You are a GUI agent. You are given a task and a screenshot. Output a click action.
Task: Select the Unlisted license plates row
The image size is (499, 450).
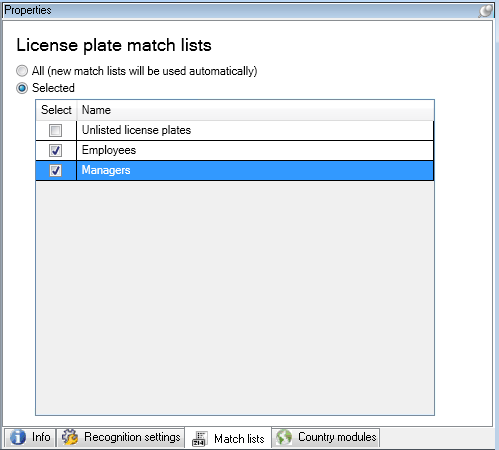click(x=235, y=130)
